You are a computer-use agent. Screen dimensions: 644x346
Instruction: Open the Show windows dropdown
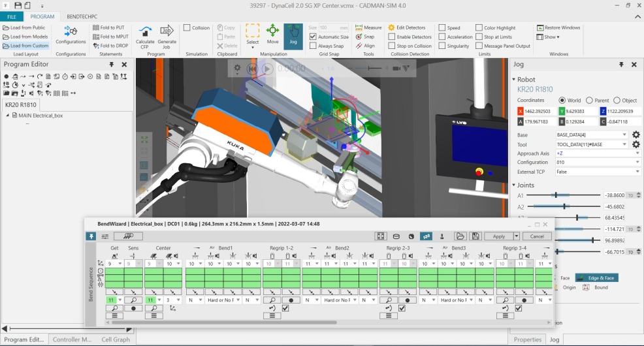(548, 37)
